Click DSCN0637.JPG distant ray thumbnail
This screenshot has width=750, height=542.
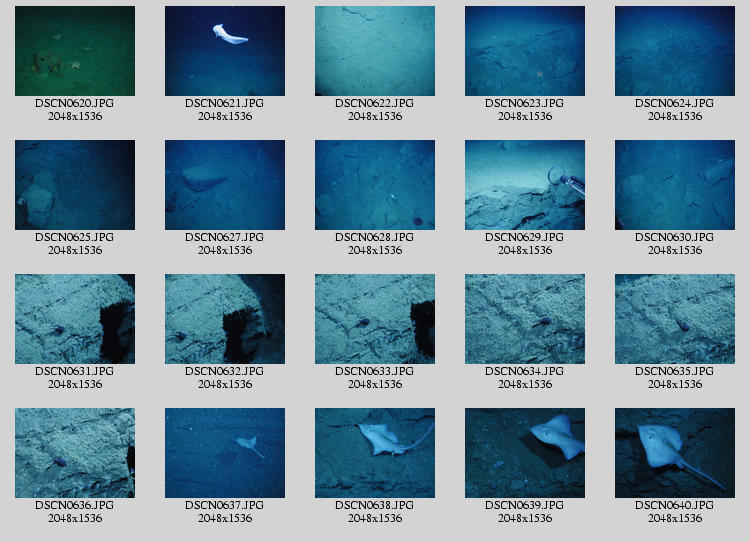coord(225,453)
